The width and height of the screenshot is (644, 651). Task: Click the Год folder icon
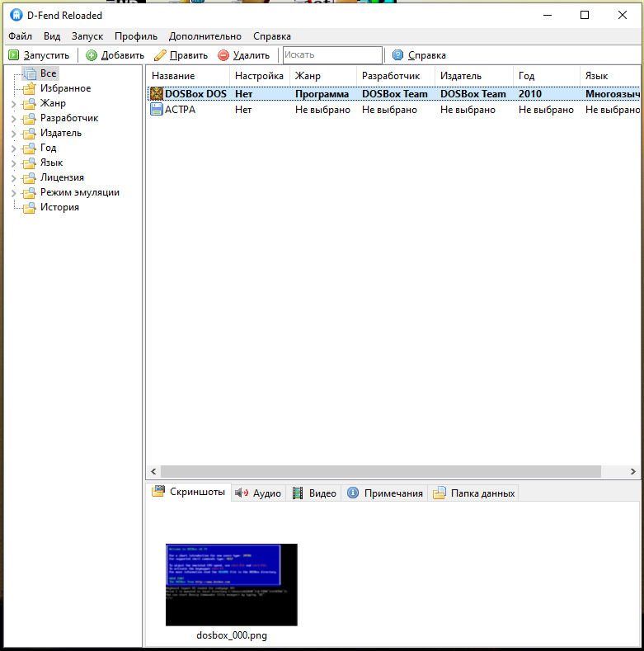point(29,148)
